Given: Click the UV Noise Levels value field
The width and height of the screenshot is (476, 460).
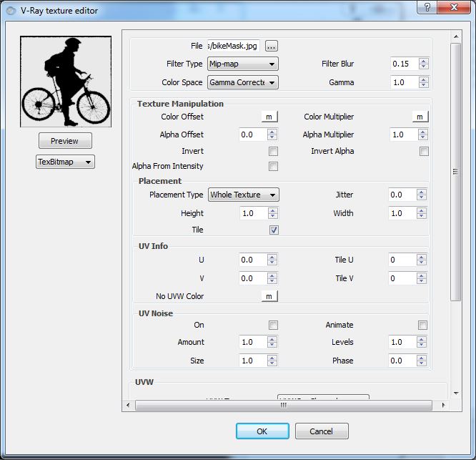Looking at the screenshot, I should pyautogui.click(x=402, y=342).
